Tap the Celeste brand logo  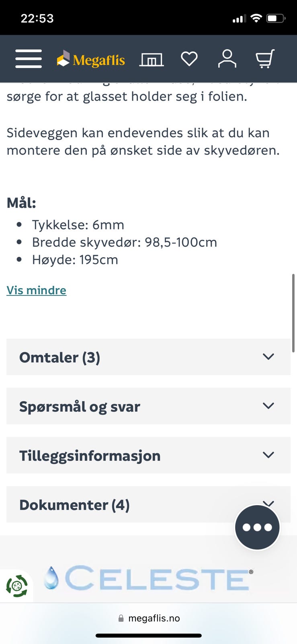tap(150, 578)
